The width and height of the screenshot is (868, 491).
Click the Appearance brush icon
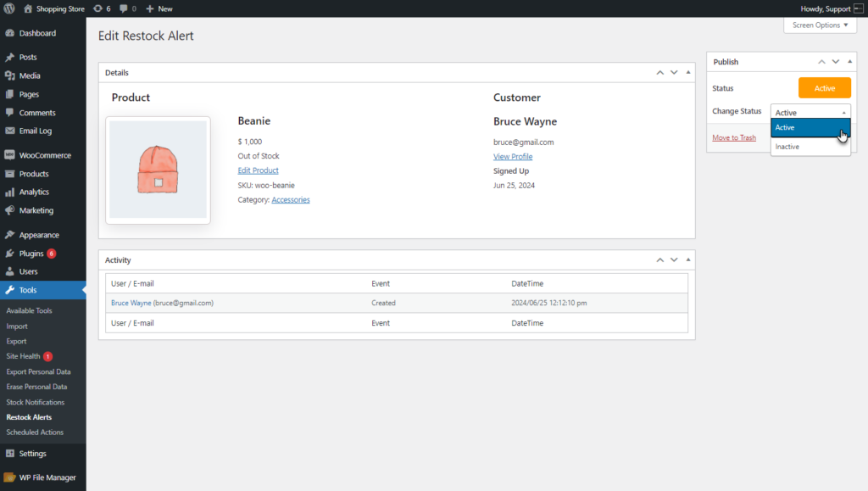(10, 235)
